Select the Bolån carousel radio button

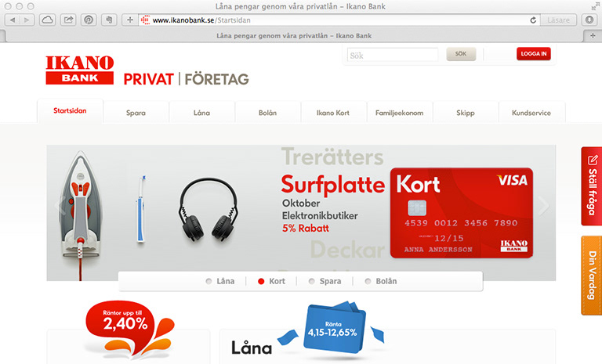(368, 282)
